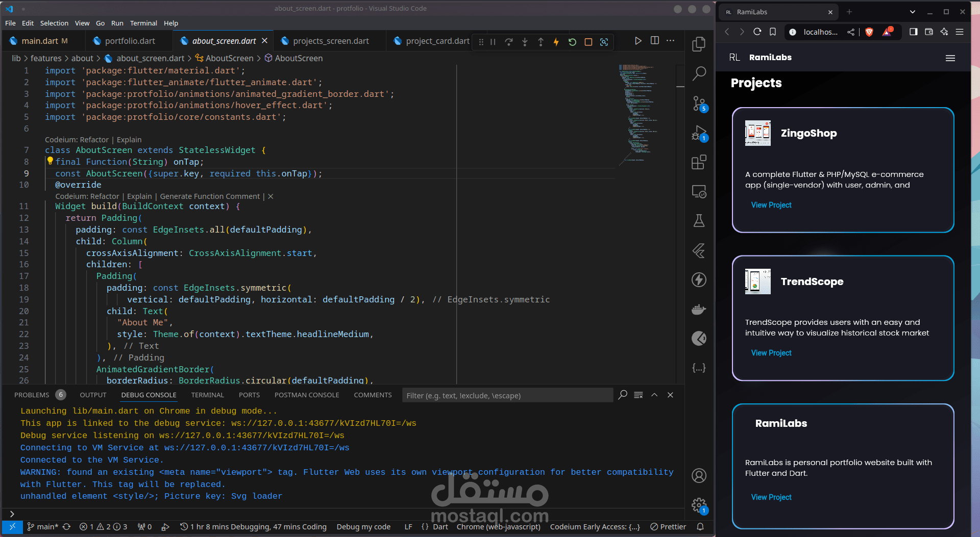Open the File menu
980x537 pixels.
tap(10, 23)
